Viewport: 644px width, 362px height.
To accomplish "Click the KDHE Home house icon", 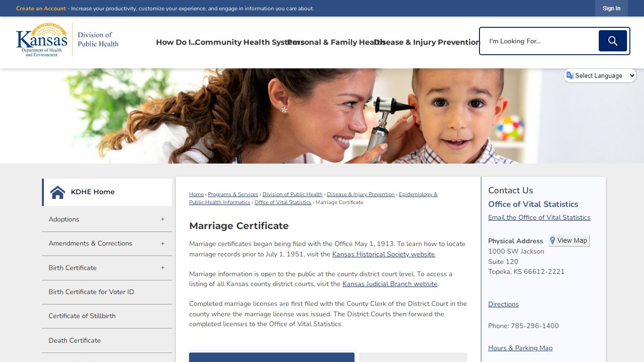I will click(58, 192).
